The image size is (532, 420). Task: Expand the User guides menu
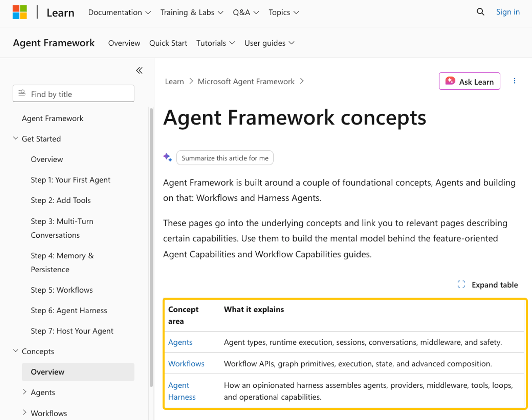click(269, 43)
